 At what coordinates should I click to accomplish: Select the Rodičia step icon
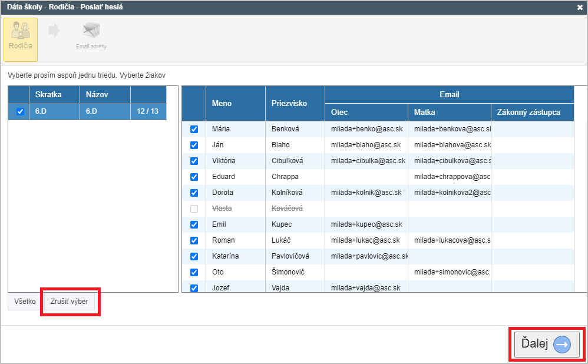(21, 39)
